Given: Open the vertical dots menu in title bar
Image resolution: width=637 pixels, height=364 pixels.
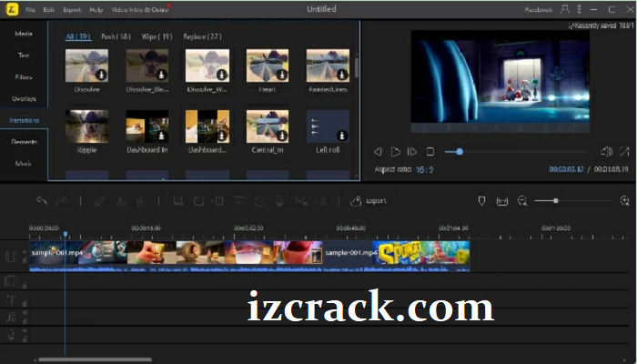Looking at the screenshot, I should 580,9.
